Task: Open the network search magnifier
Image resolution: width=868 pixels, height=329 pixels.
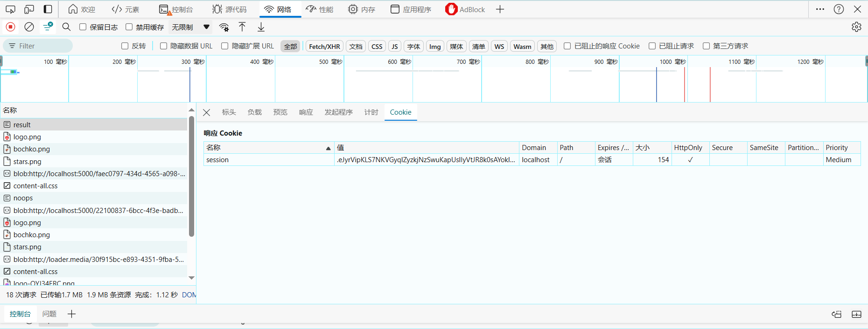Action: pyautogui.click(x=66, y=27)
